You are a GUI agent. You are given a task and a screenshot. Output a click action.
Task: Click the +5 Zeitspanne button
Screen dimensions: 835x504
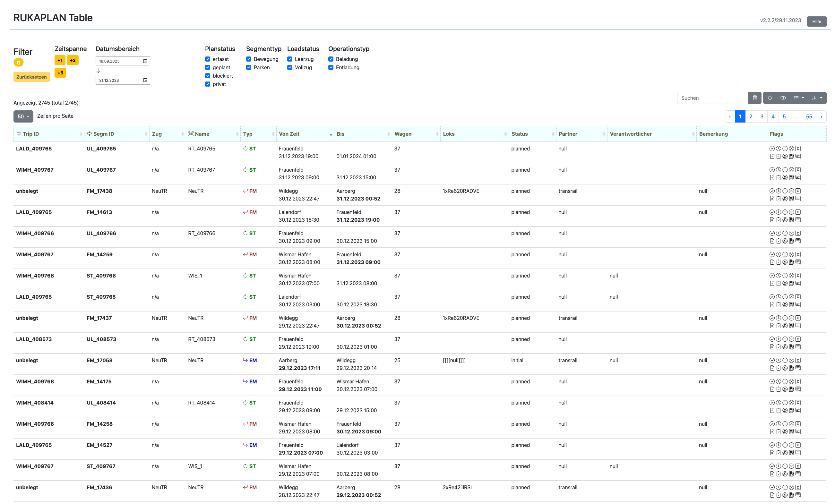60,73
